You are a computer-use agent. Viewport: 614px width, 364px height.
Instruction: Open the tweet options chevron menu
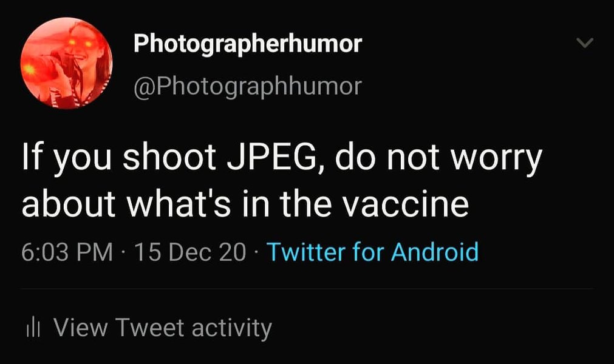tap(584, 44)
